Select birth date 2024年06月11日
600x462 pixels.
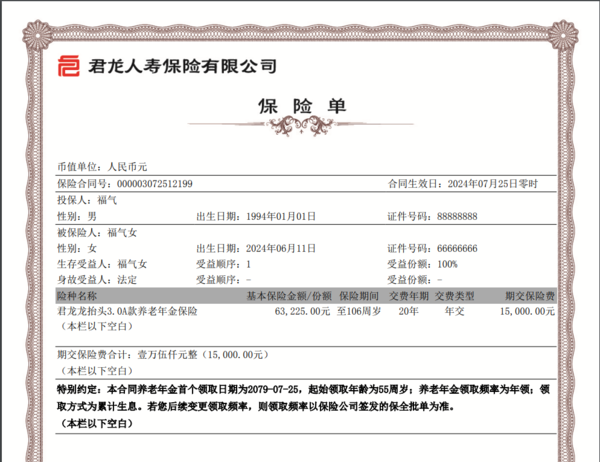(x=281, y=248)
